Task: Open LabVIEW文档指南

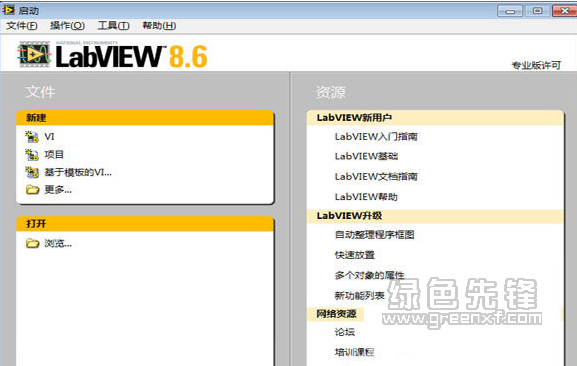Action: pos(376,177)
